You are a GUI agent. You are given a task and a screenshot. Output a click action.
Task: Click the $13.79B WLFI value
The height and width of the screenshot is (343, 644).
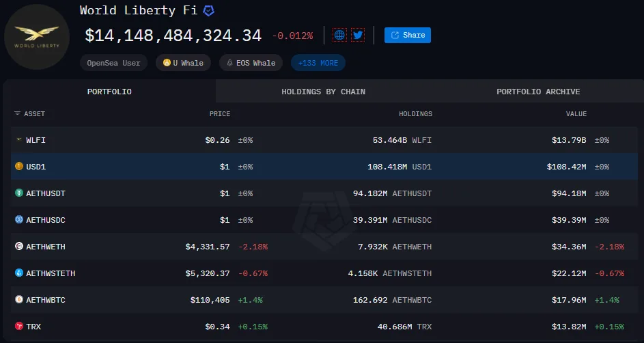[569, 140]
